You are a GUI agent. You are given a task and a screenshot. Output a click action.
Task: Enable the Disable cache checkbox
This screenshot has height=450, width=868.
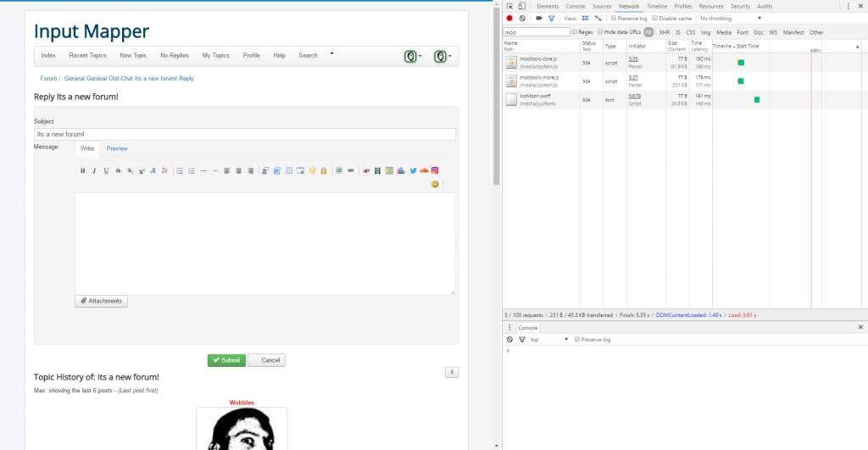(655, 18)
